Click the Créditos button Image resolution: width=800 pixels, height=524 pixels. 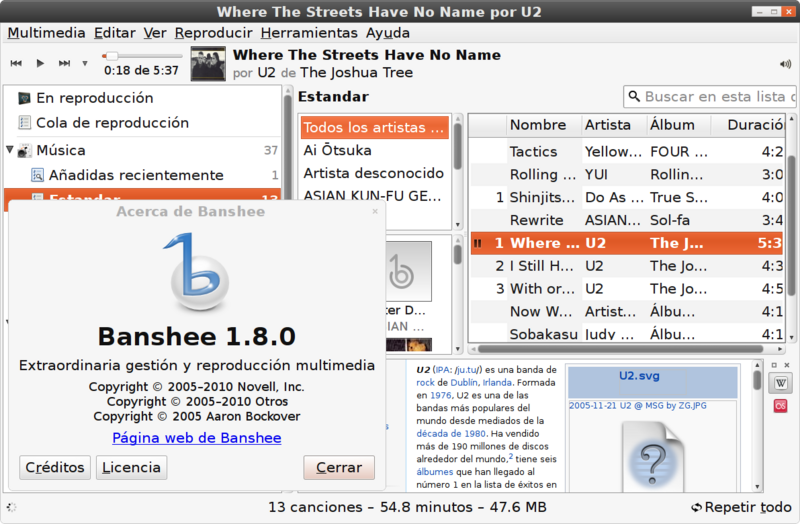click(55, 467)
